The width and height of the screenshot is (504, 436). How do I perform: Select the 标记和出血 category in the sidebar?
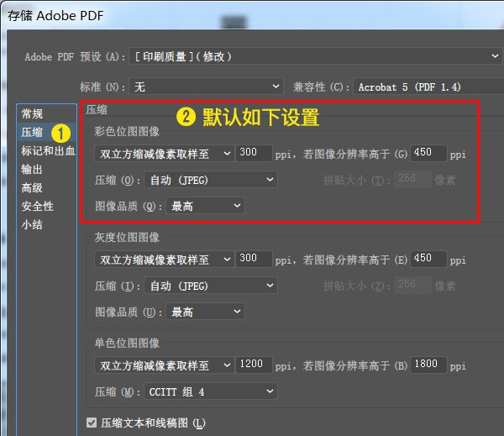(48, 150)
